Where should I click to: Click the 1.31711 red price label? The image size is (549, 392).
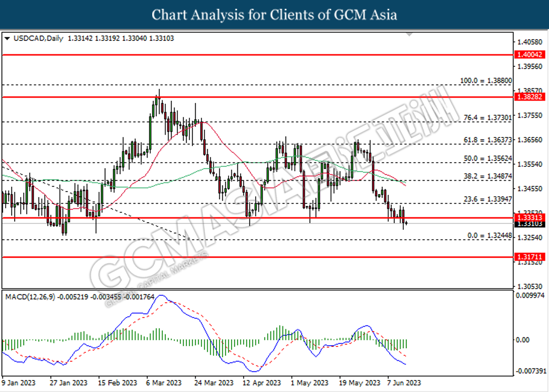click(x=530, y=257)
